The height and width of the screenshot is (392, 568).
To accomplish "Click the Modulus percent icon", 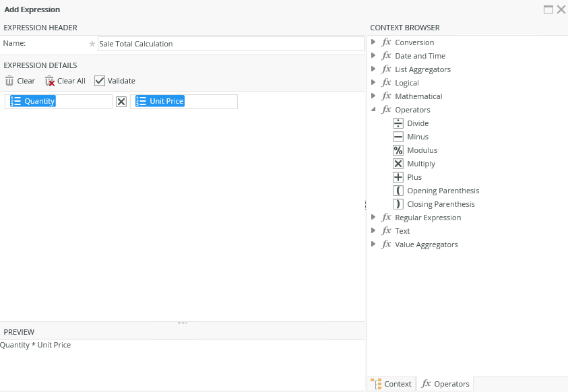I will click(x=398, y=150).
